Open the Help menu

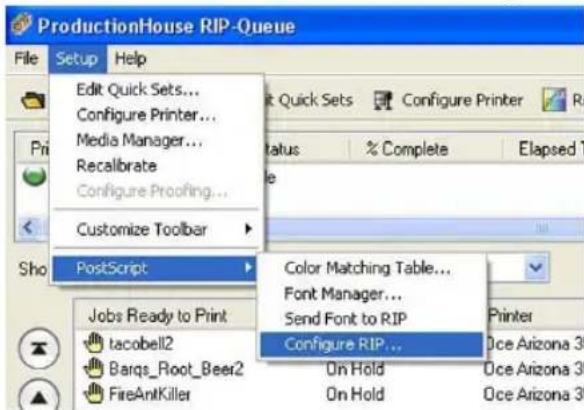[130, 59]
